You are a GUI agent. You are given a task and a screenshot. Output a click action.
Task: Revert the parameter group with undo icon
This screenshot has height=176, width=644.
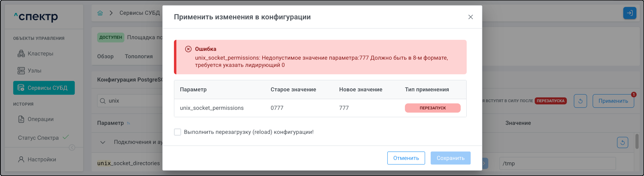pyautogui.click(x=622, y=143)
